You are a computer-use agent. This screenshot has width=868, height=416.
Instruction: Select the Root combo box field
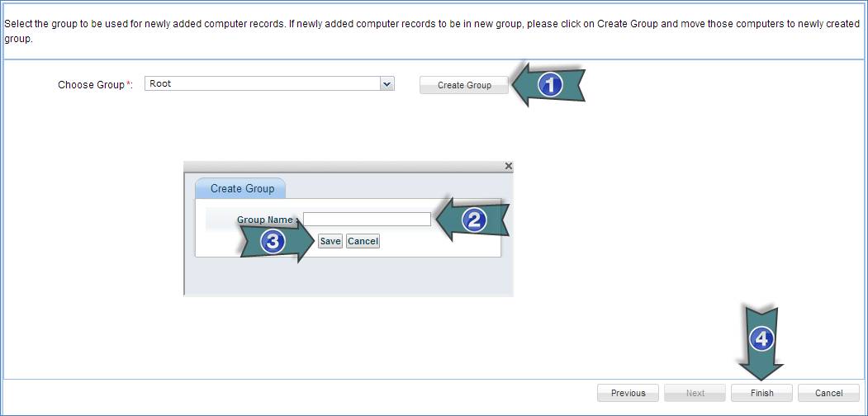pyautogui.click(x=262, y=84)
